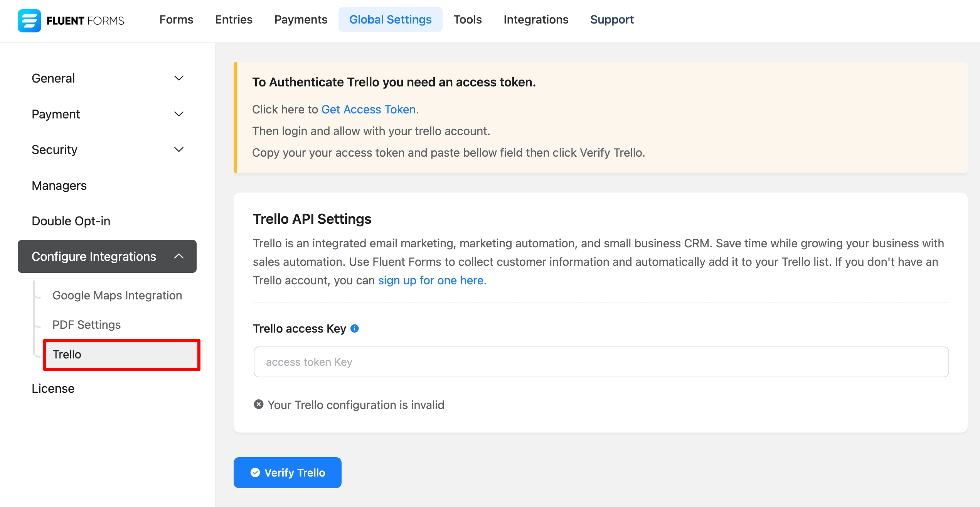The width and height of the screenshot is (980, 507).
Task: Expand the Security settings chevron
Action: [178, 150]
